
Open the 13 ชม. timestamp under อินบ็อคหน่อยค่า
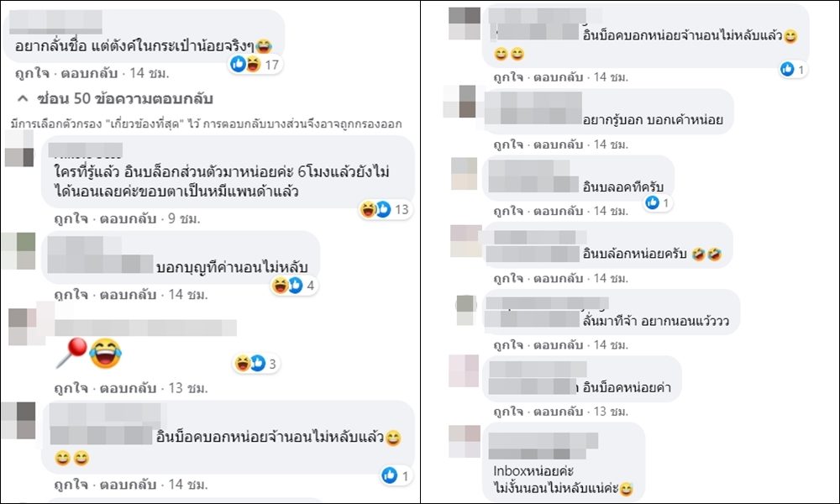pyautogui.click(x=611, y=412)
